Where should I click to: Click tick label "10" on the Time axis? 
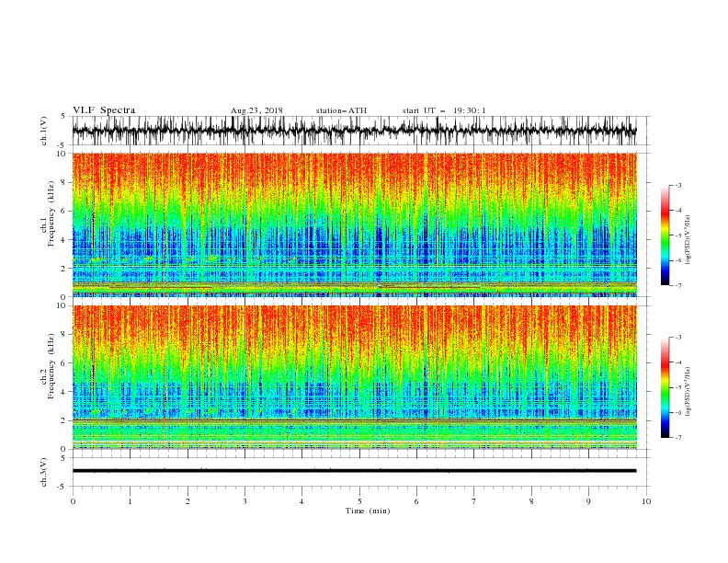click(x=646, y=501)
